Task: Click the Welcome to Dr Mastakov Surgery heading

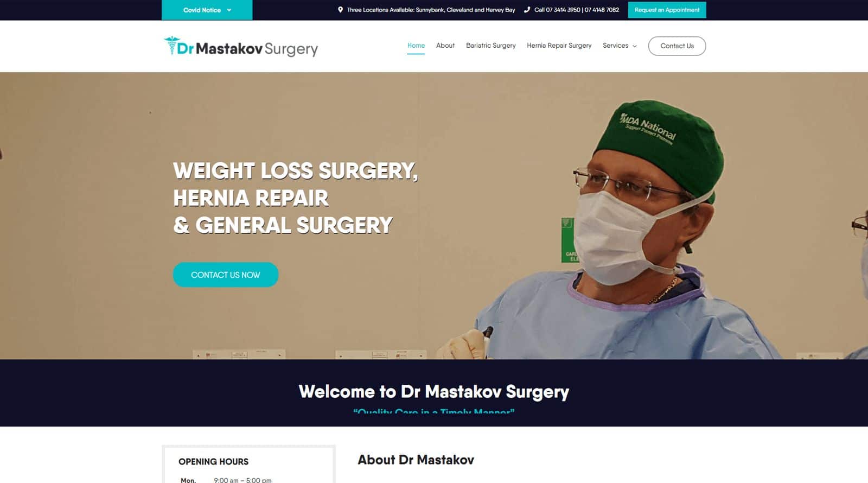Action: point(433,391)
